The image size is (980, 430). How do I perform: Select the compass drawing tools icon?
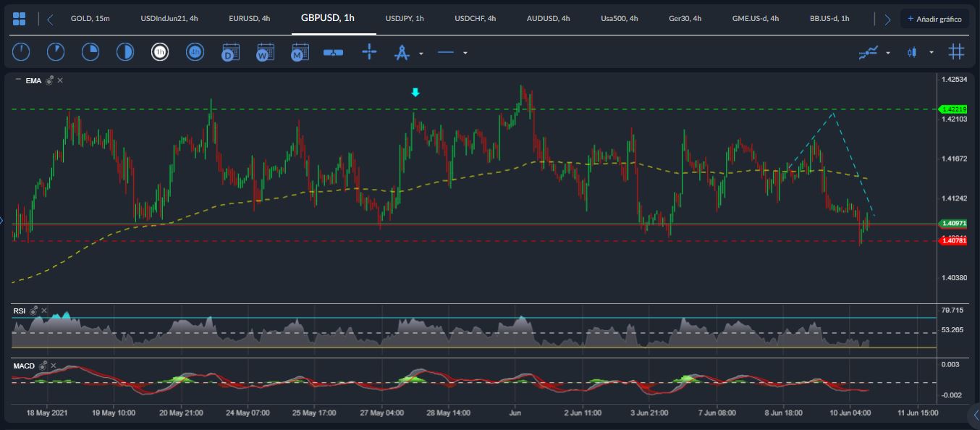pyautogui.click(x=402, y=52)
